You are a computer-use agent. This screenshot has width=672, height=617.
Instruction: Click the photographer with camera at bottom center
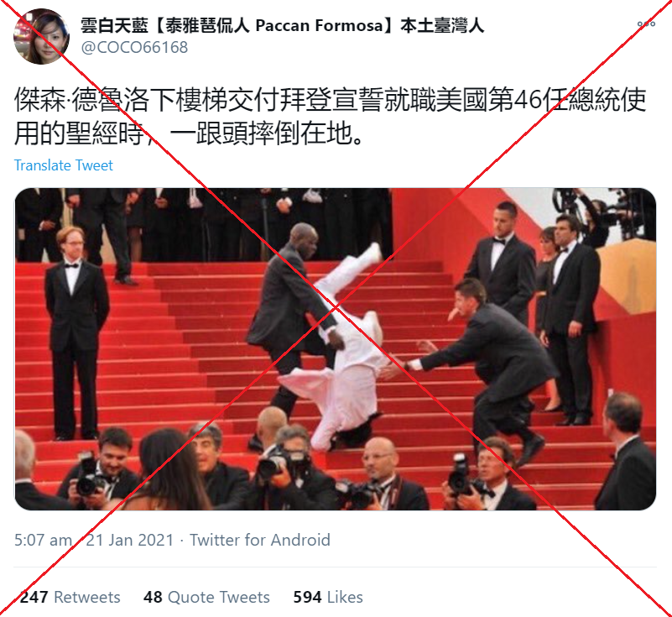pos(285,468)
